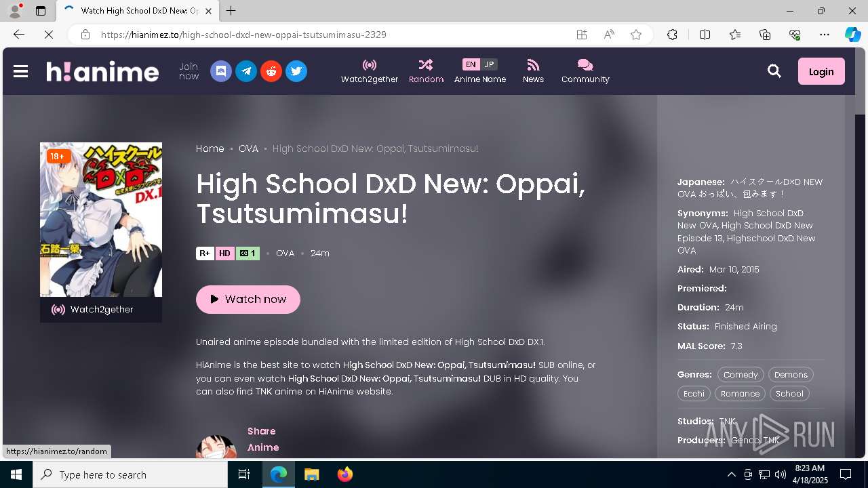
Task: Open the Favorites list
Action: 735,35
